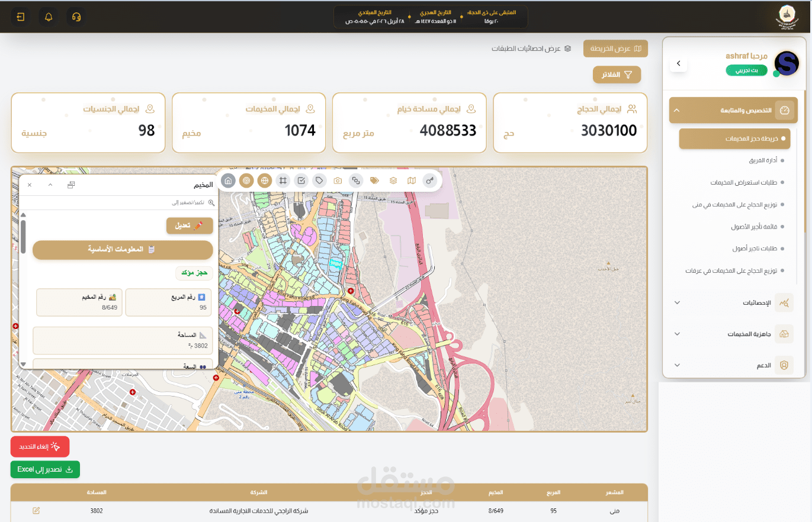Screen dimensions: 812x522
Task: Click the single tag icon in map toolbar
Action: [320, 181]
